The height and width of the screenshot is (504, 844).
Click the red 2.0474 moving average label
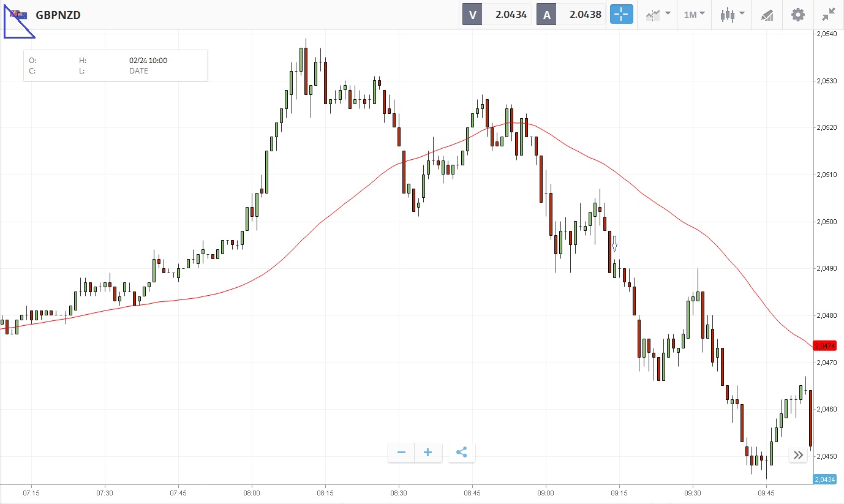(825, 346)
